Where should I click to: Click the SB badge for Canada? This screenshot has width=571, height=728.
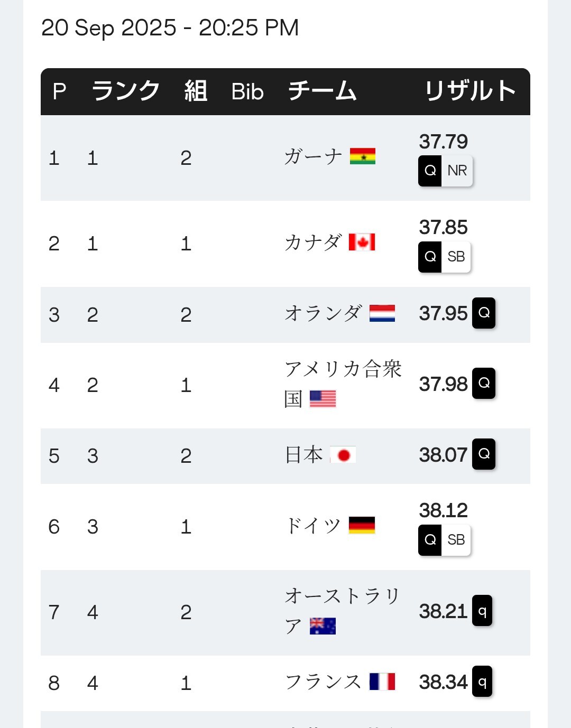(x=456, y=257)
